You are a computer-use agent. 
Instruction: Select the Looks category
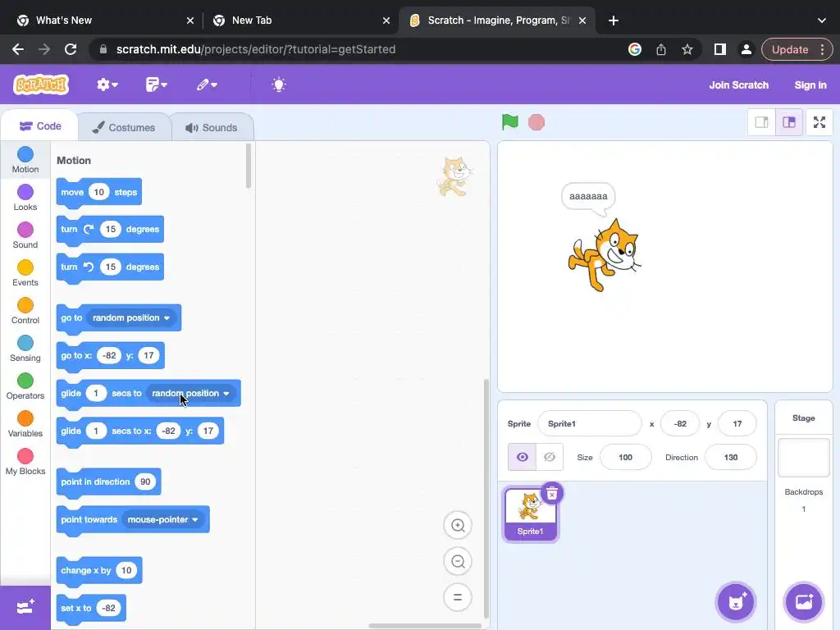click(x=25, y=198)
